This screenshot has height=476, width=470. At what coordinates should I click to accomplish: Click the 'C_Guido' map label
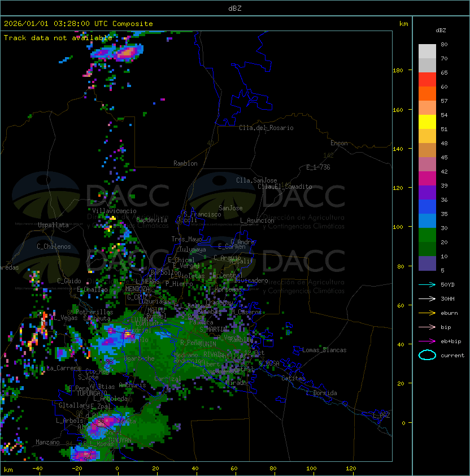[69, 281]
